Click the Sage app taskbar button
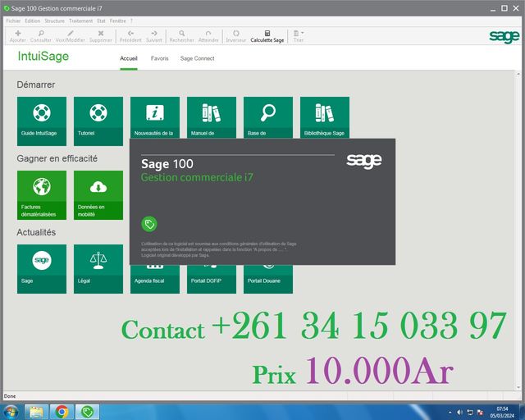 [x=88, y=412]
